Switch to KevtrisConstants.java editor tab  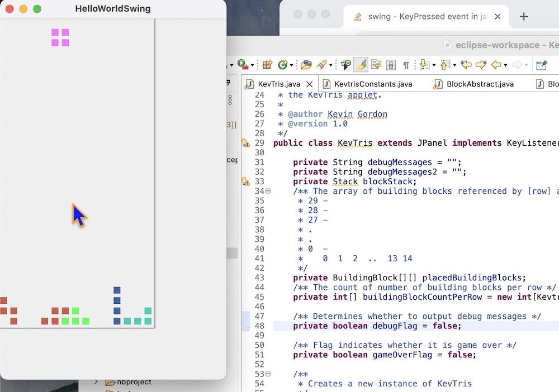tap(373, 84)
